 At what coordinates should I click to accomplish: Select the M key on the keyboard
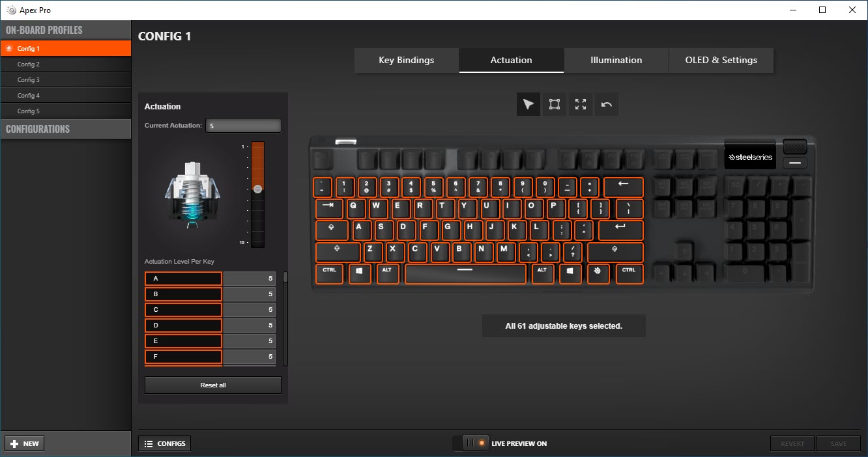[506, 252]
